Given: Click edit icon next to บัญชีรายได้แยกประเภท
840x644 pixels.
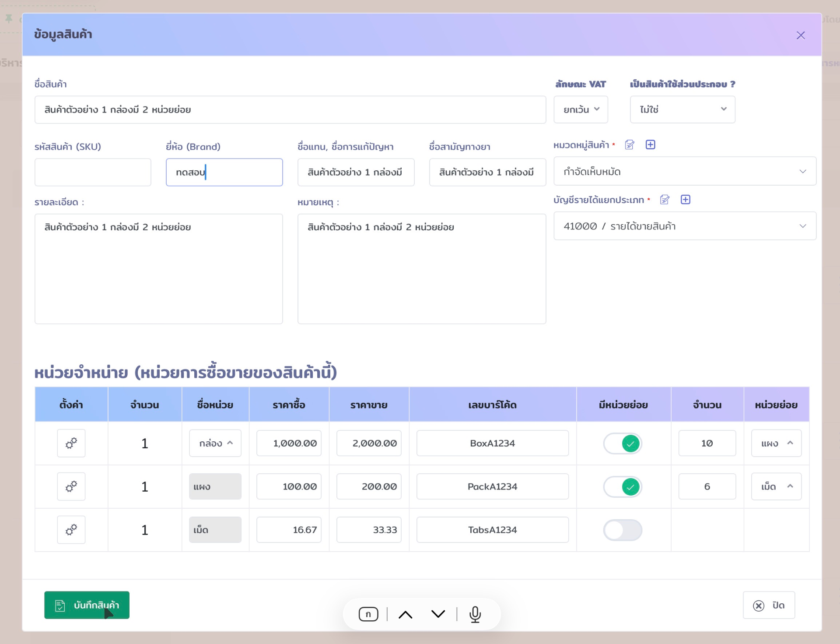Looking at the screenshot, I should tap(665, 200).
